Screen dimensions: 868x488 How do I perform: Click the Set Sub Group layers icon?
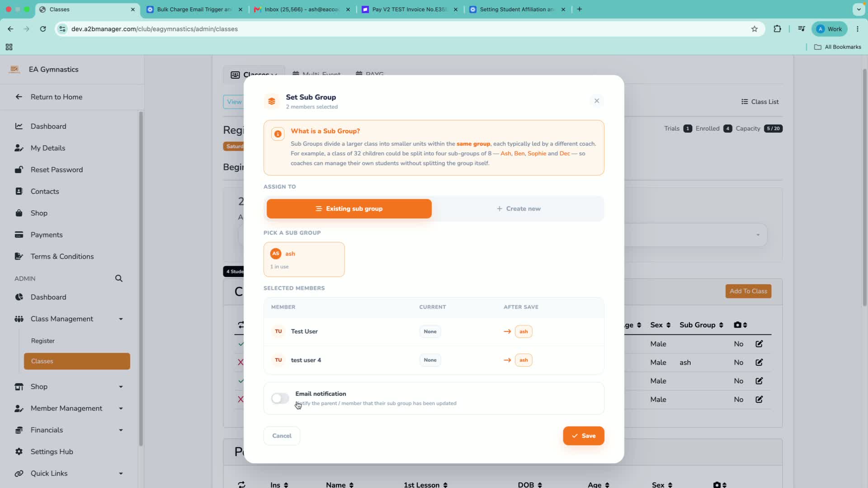click(272, 101)
